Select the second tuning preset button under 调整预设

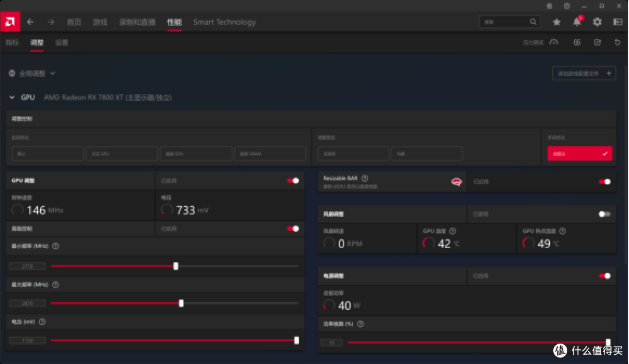click(427, 154)
